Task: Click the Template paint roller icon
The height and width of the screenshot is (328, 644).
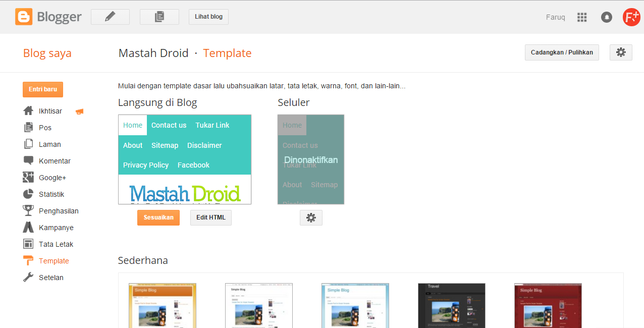Action: 28,261
